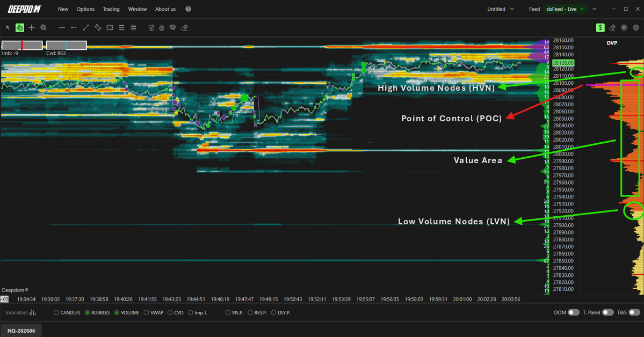Screen dimensions: 644x337
Task: Choose the rectangle drawing tool
Action: click(110, 27)
